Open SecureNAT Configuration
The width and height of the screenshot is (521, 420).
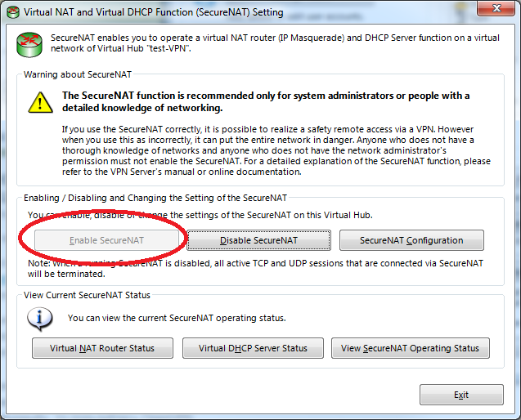point(411,240)
